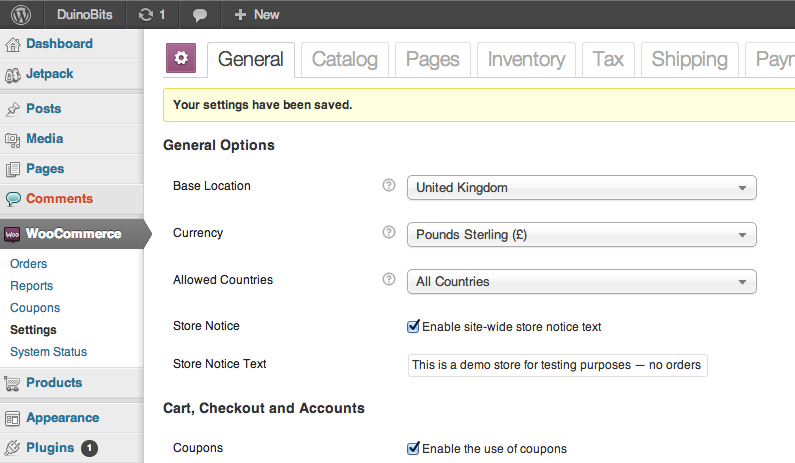The image size is (795, 463).
Task: Switch to the Inventory tab
Action: point(527,59)
